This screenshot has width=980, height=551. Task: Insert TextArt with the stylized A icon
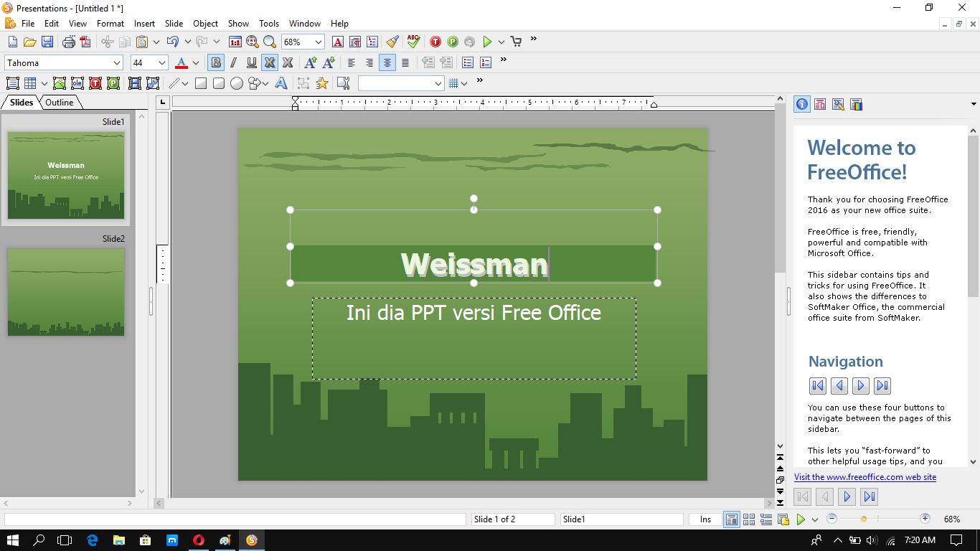[x=281, y=83]
